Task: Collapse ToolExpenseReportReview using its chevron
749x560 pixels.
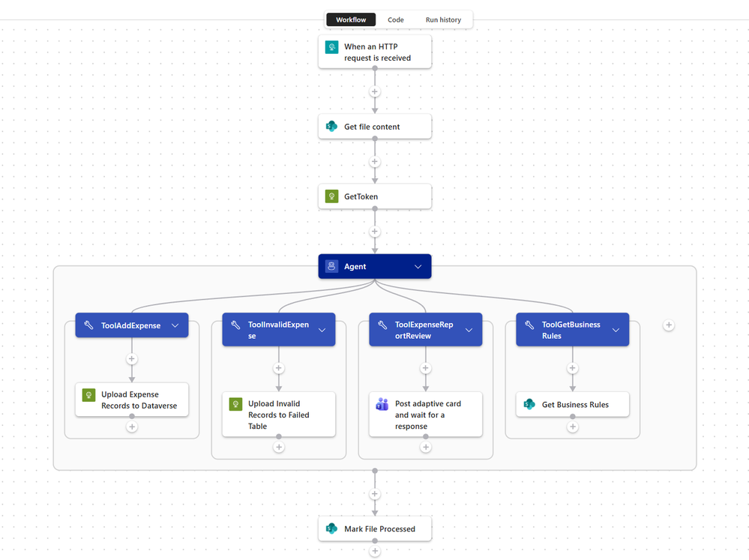Action: [469, 330]
